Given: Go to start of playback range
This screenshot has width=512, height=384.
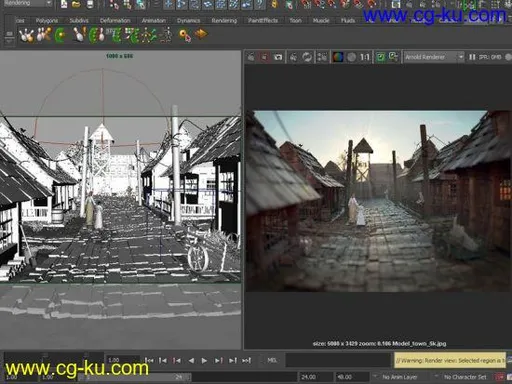Looking at the screenshot, I should coord(149,361).
